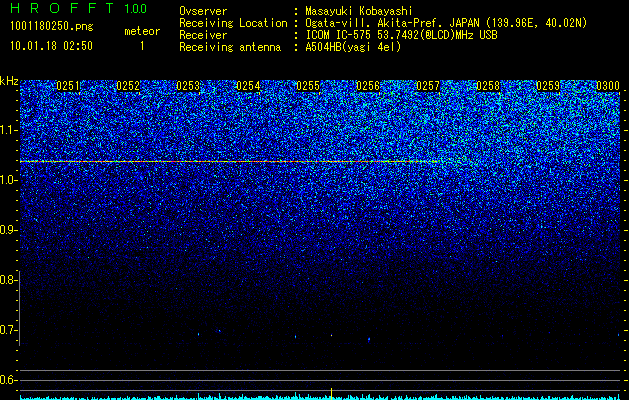Click the 0.8 kHz axis label
Screen dimensions: 629x400
click(7, 280)
